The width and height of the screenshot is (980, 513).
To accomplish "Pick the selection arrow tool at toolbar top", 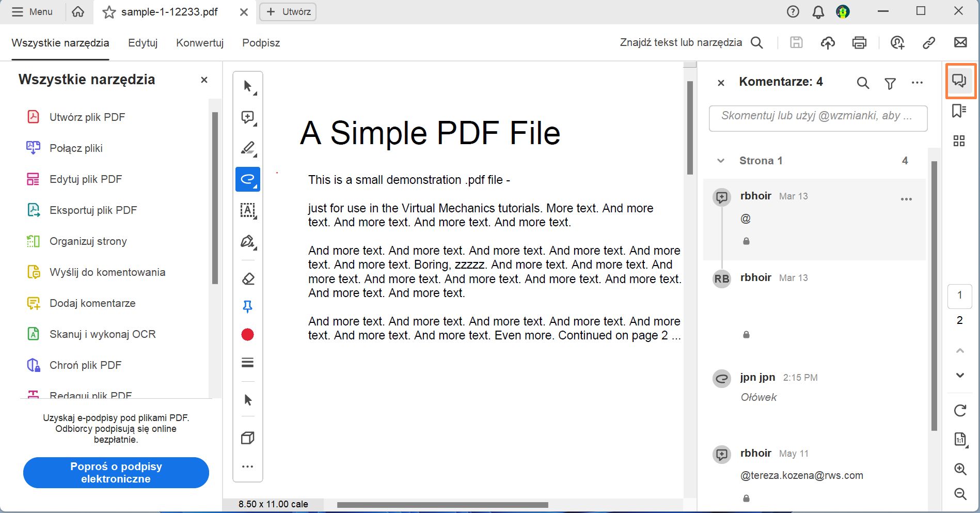I will coord(248,86).
